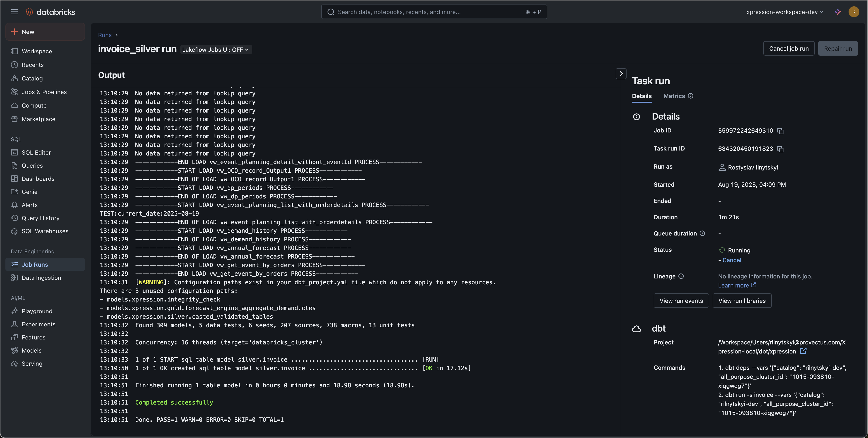Image resolution: width=868 pixels, height=438 pixels.
Task: Collapse the Task run side panel
Action: tap(621, 74)
